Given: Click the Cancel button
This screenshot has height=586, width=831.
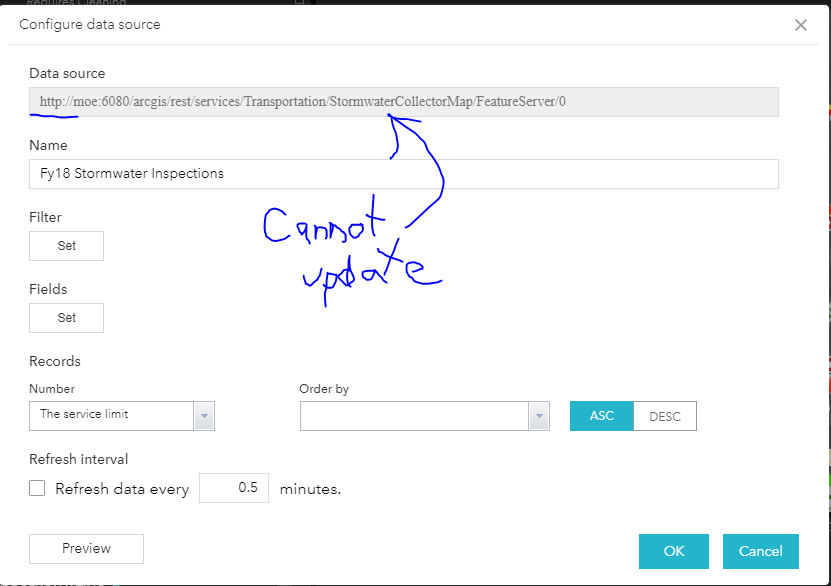Looking at the screenshot, I should pyautogui.click(x=760, y=551).
